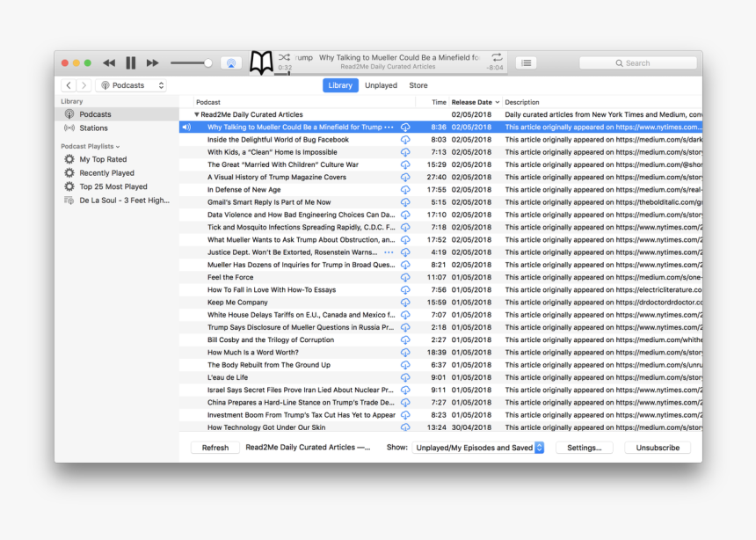Skip back with the rewind button
Viewport: 756px width, 540px height.
(x=109, y=62)
